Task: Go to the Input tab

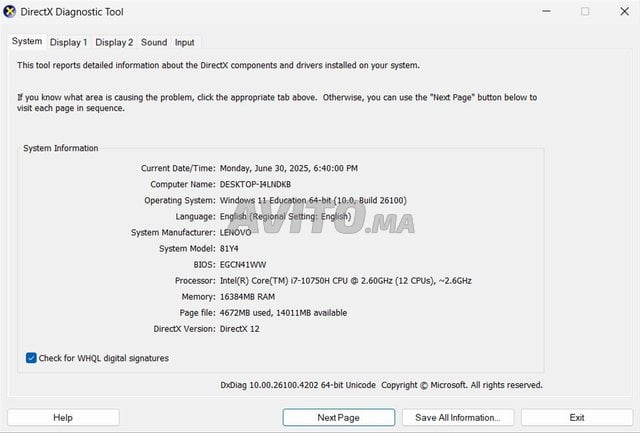Action: click(184, 43)
